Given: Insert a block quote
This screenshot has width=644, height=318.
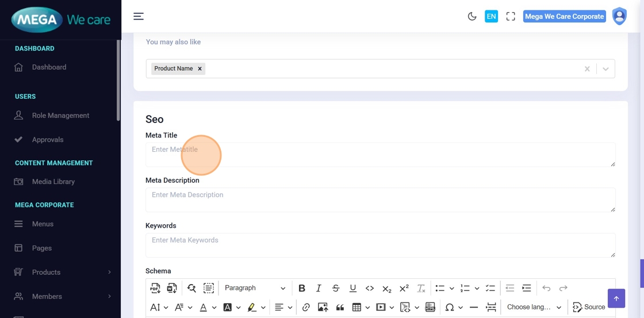Looking at the screenshot, I should coord(340,307).
